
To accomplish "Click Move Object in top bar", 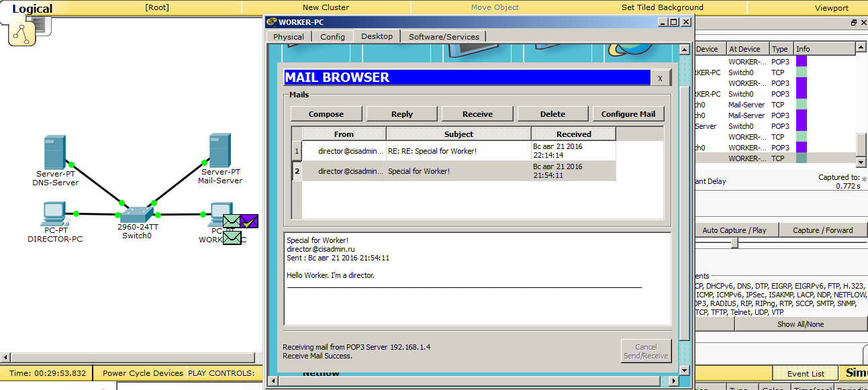I will tap(495, 7).
